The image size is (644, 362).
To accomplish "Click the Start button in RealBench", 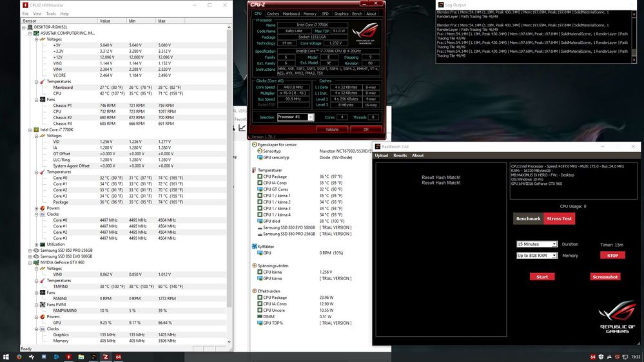I will [x=542, y=276].
